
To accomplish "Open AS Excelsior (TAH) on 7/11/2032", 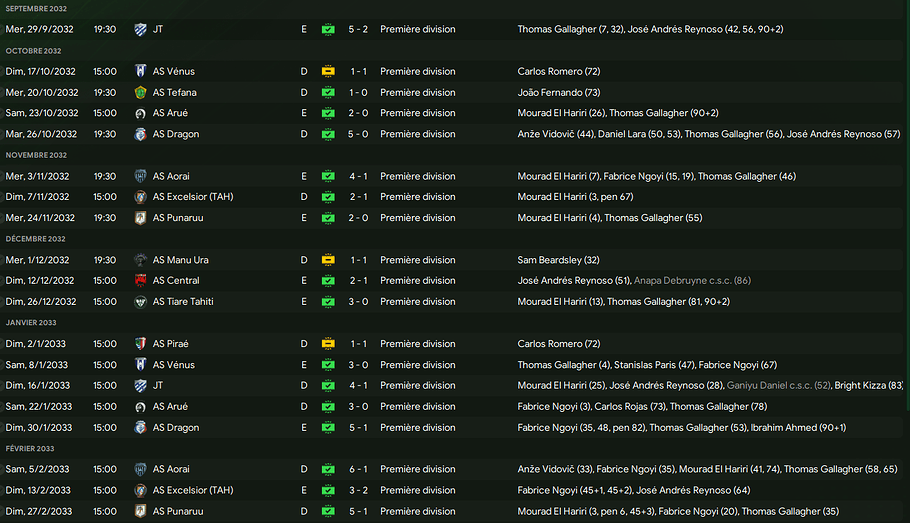I will pyautogui.click(x=193, y=197).
